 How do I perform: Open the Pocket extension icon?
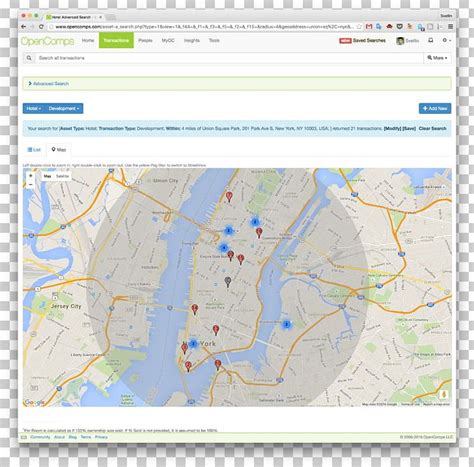coord(399,26)
